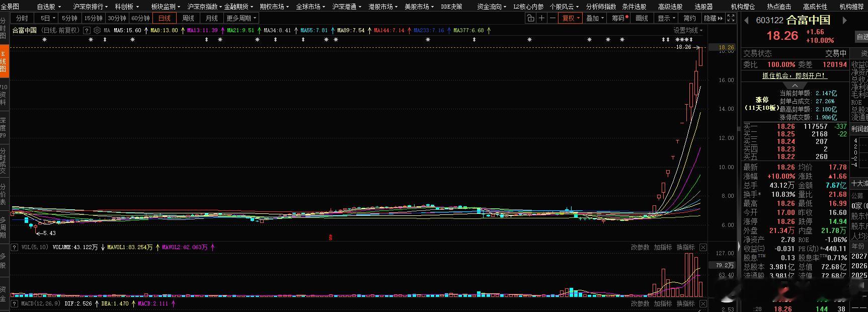
Task: Go to next stock arrow
Action: pyautogui.click(x=845, y=21)
